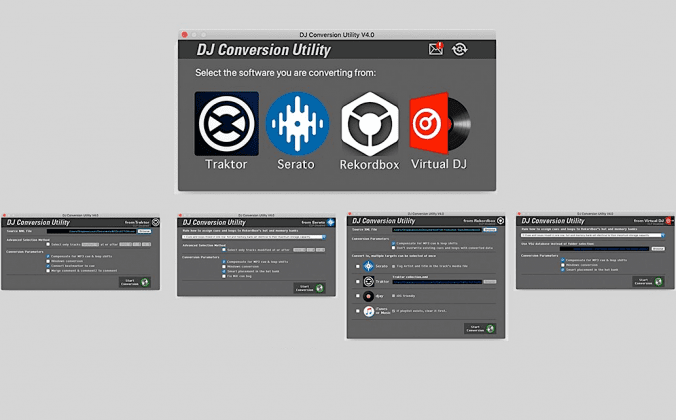Toggle the iOS friendly checkbox for djay
This screenshot has width=676, height=420.
click(x=394, y=296)
